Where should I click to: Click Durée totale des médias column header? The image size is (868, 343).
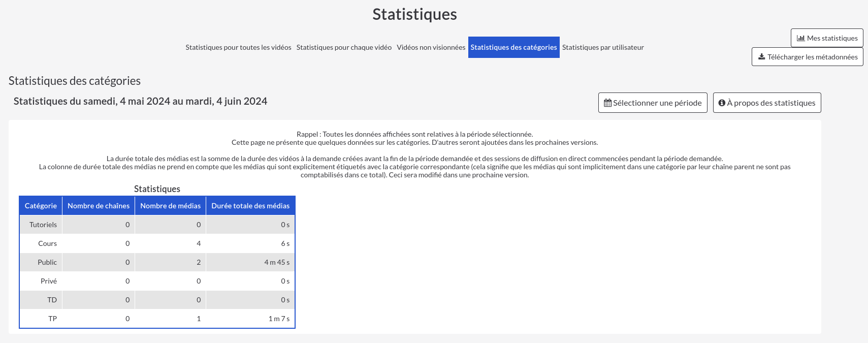point(250,206)
